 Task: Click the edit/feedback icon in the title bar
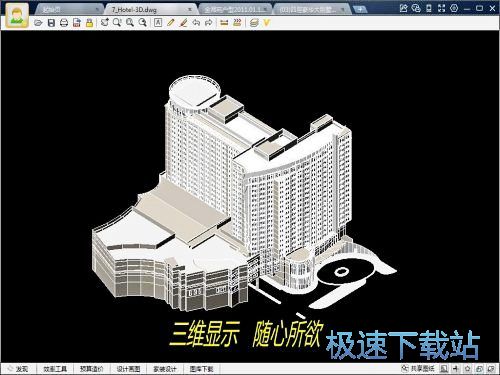click(x=403, y=8)
